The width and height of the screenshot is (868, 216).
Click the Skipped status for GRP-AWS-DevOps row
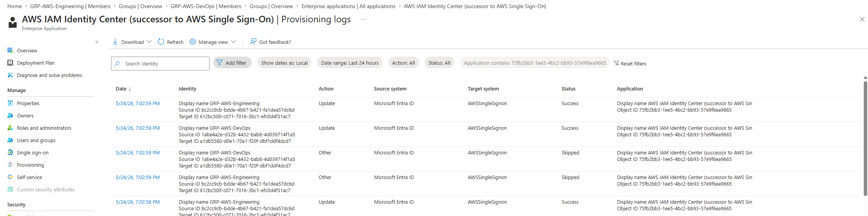click(x=570, y=152)
